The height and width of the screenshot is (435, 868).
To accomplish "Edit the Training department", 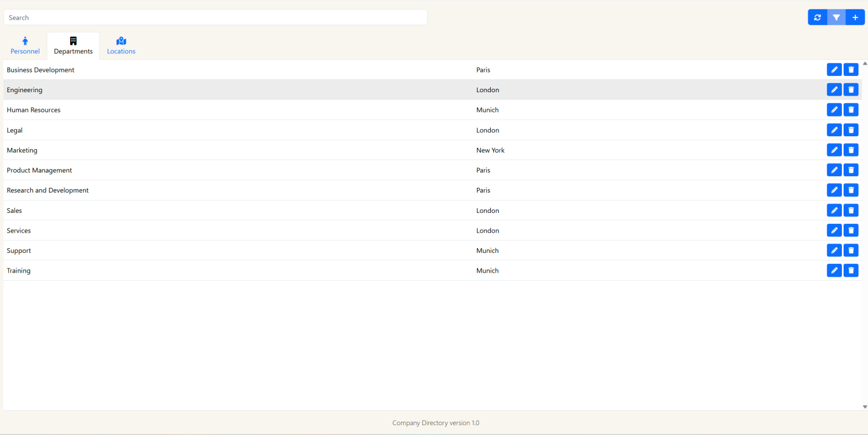I will [834, 270].
